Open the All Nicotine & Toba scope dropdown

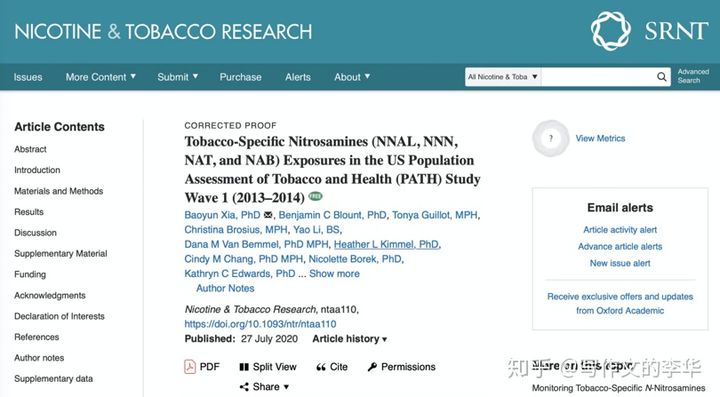(503, 77)
